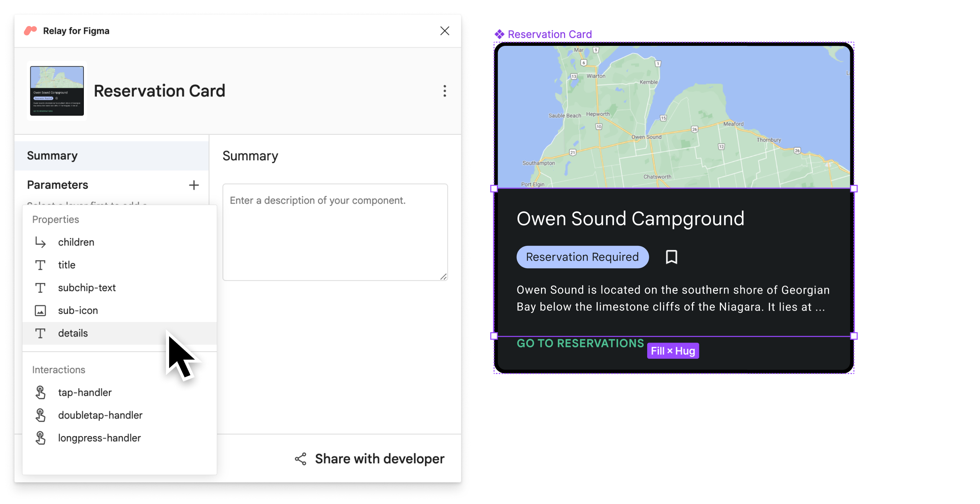The width and height of the screenshot is (980, 504).
Task: Click the Relay for Figma logo icon
Action: click(x=31, y=30)
